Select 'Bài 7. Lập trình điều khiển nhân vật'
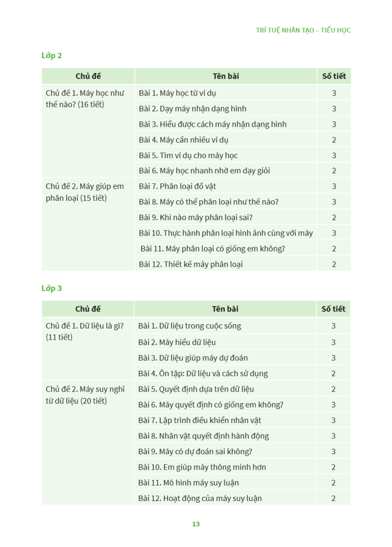The width and height of the screenshot is (392, 547). click(200, 420)
